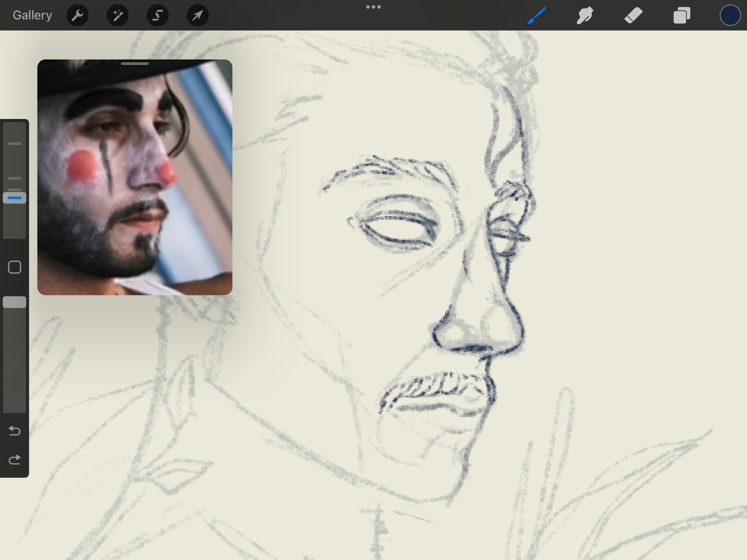Tap the square Modify button in sidebar
This screenshot has width=747, height=560.
15,267
